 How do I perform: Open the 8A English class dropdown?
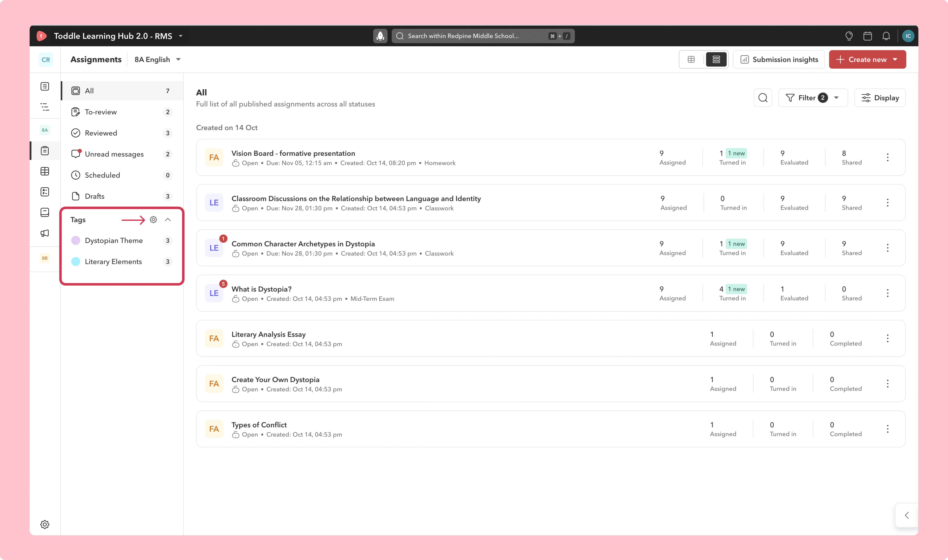[x=158, y=60]
